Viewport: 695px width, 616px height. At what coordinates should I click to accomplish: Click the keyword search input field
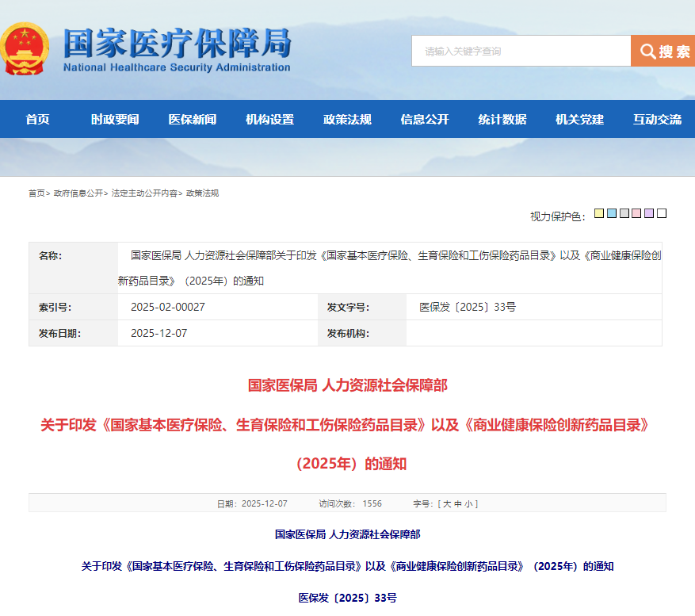coord(521,52)
